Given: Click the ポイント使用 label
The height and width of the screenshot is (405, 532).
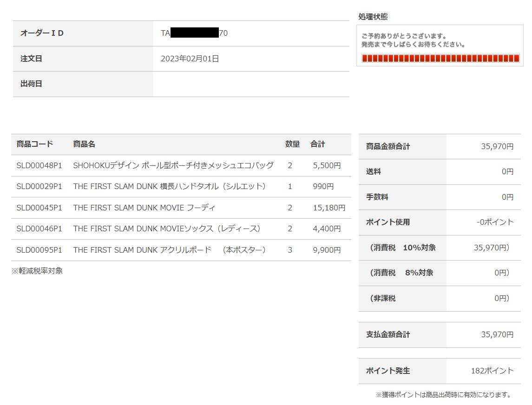Looking at the screenshot, I should coord(388,222).
